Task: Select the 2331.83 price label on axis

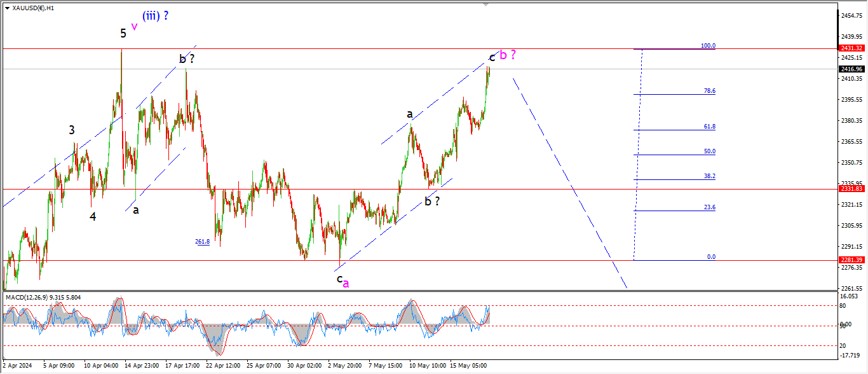Action: (851, 189)
